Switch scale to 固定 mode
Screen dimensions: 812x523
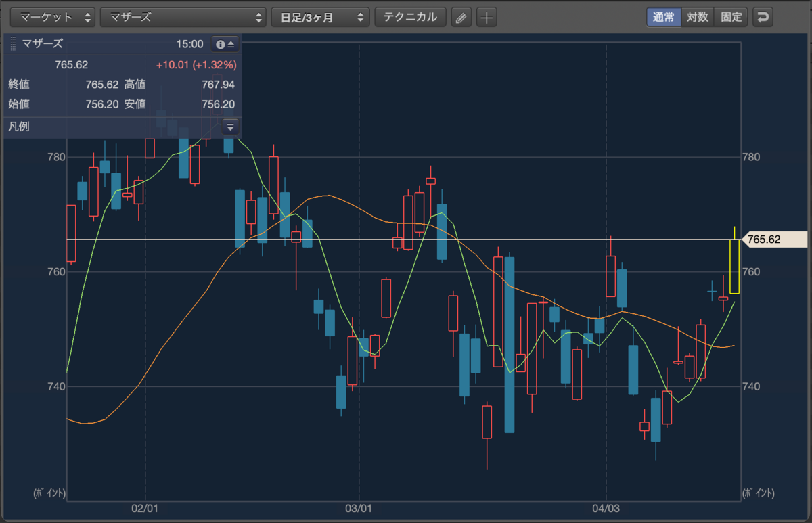pos(731,17)
